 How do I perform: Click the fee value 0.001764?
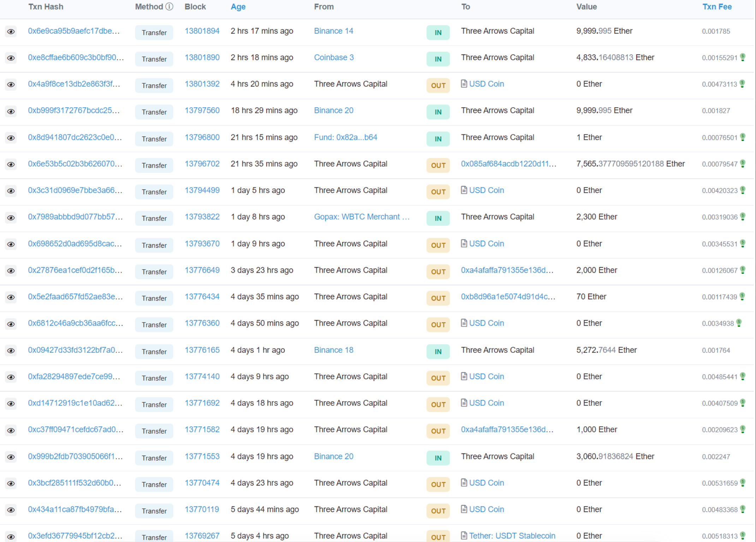[x=716, y=350]
